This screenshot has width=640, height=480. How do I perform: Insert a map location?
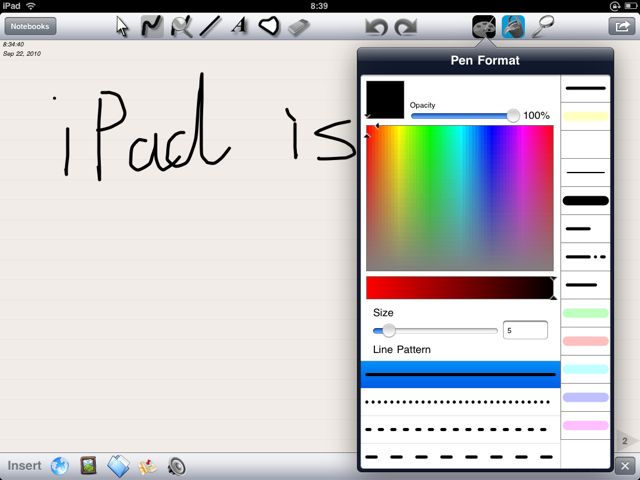pyautogui.click(x=148, y=466)
